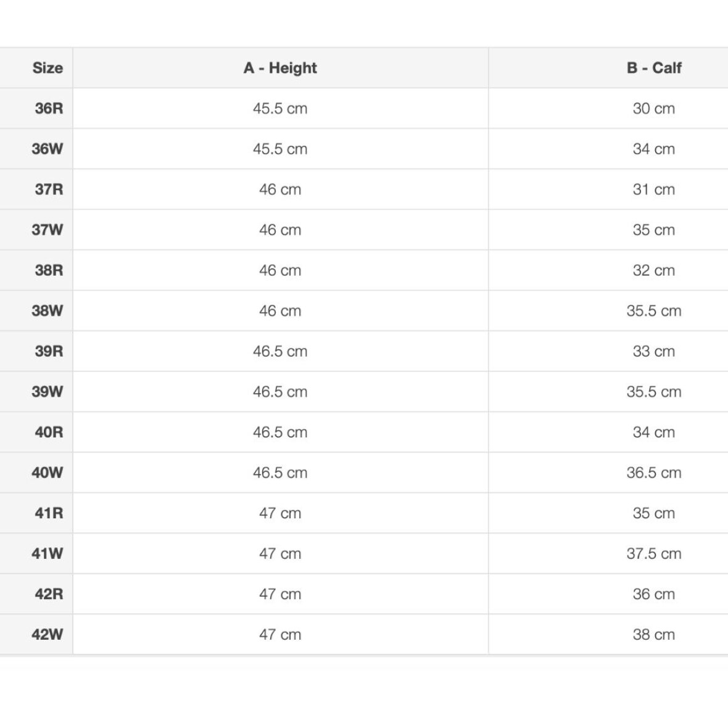Viewport: 728px width, 728px height.
Task: Click the 33 cm calf measurement
Action: 653,351
